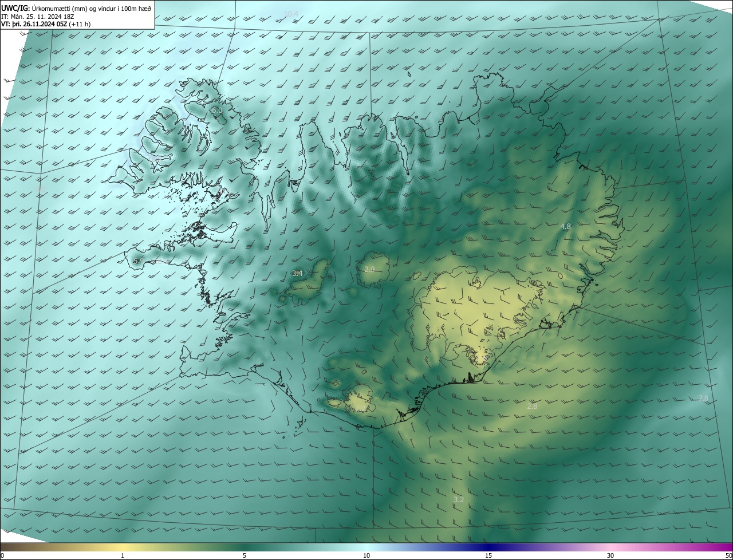This screenshot has height=560, width=733.
Task: Click the 15 tick on colour scale
Action: [x=488, y=555]
